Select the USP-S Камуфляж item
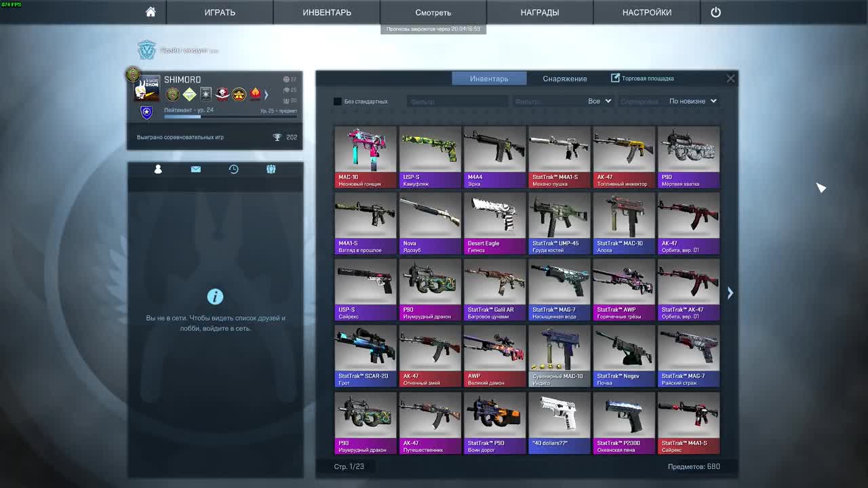Image resolution: width=868 pixels, height=488 pixels. coord(430,157)
